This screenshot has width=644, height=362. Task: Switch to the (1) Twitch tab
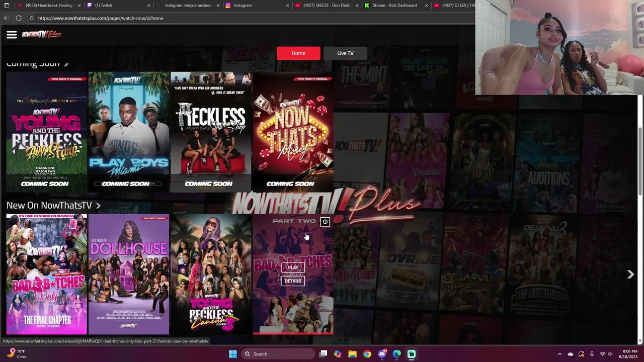pyautogui.click(x=118, y=6)
